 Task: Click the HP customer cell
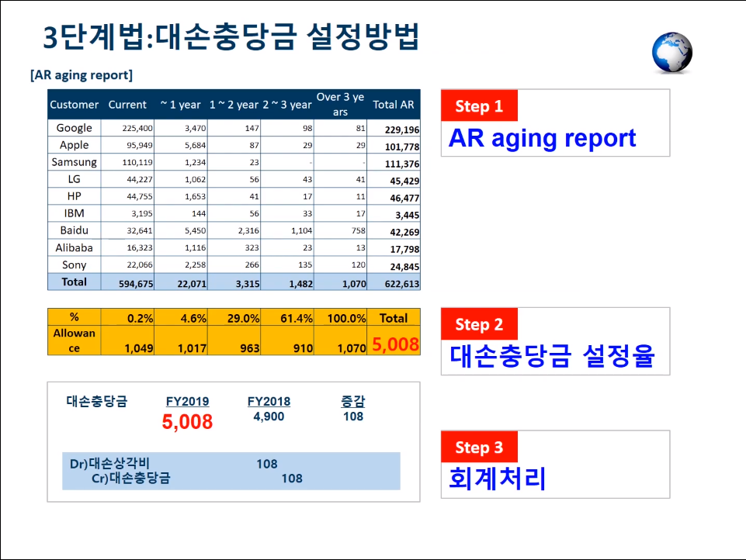[x=75, y=196]
